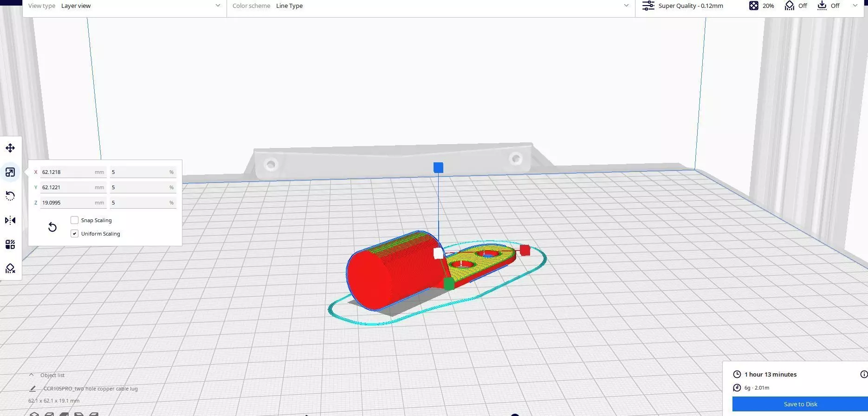Edit the Y scale percent field
Viewport: 868px width, 416px height.
pos(143,187)
